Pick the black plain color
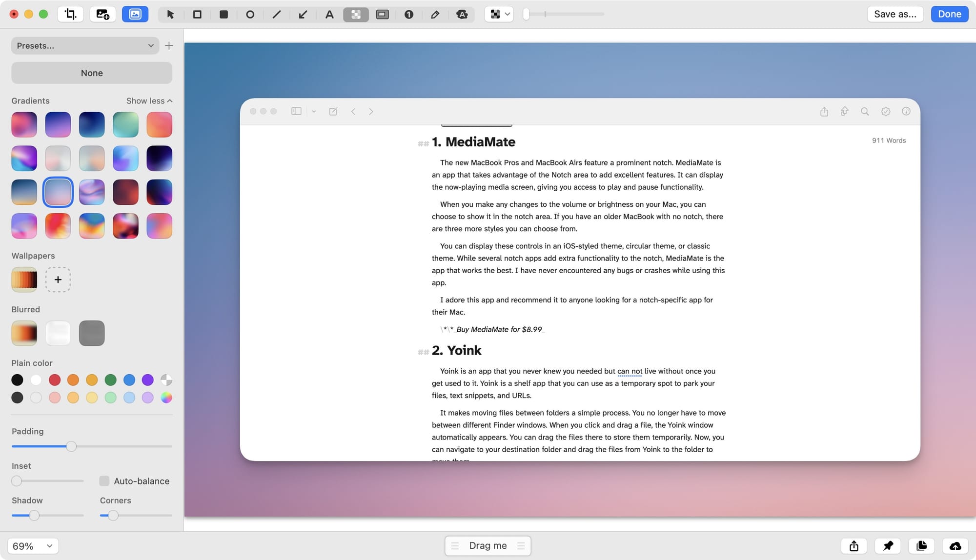 (17, 380)
